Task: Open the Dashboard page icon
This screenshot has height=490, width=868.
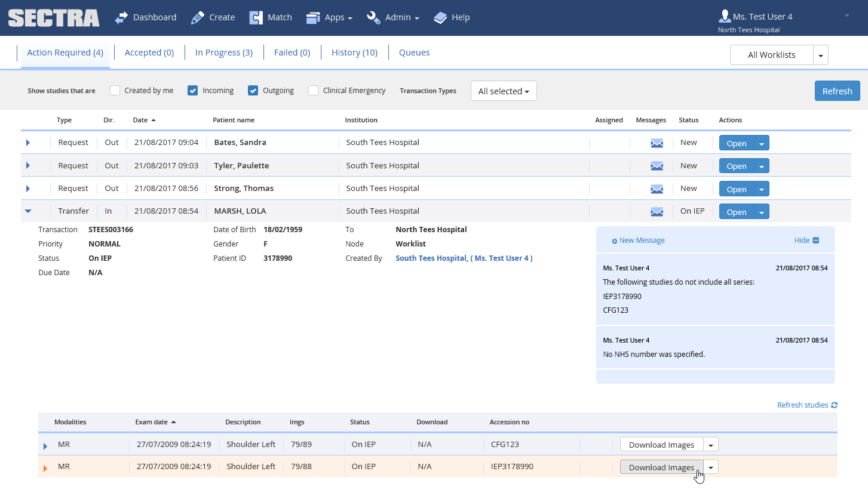Action: (x=121, y=17)
